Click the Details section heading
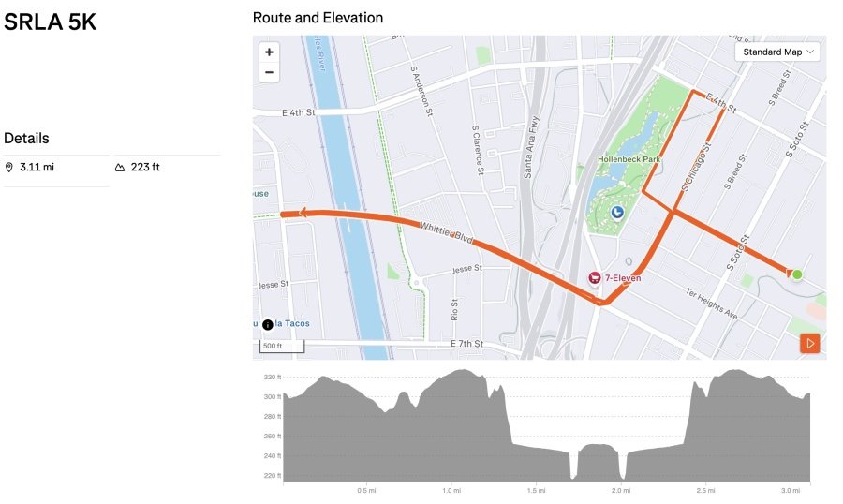The image size is (843, 504). tap(26, 138)
